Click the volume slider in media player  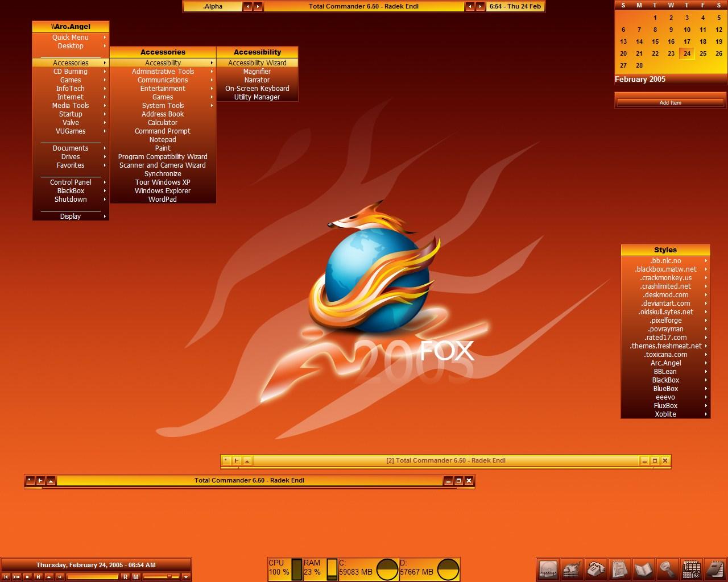click(x=161, y=577)
